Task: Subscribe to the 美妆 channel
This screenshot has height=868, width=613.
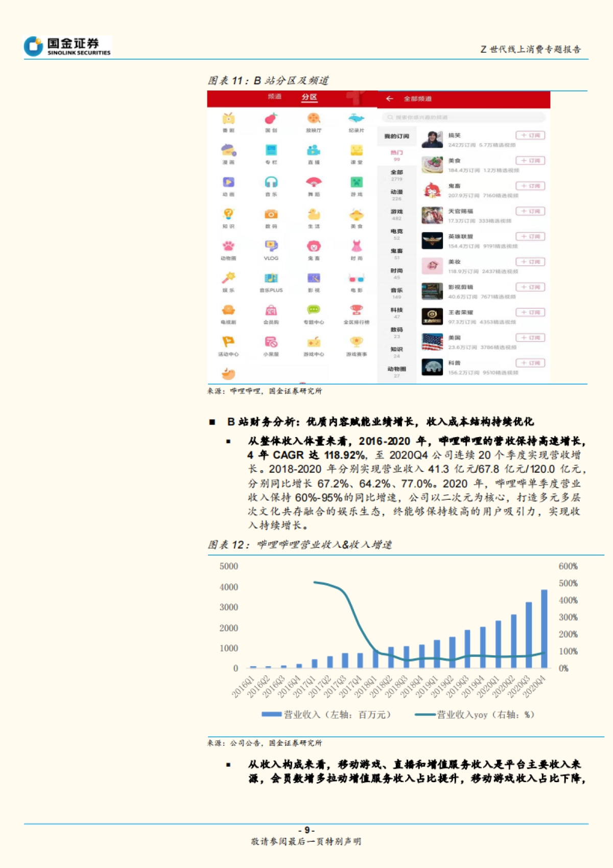Action: click(531, 262)
